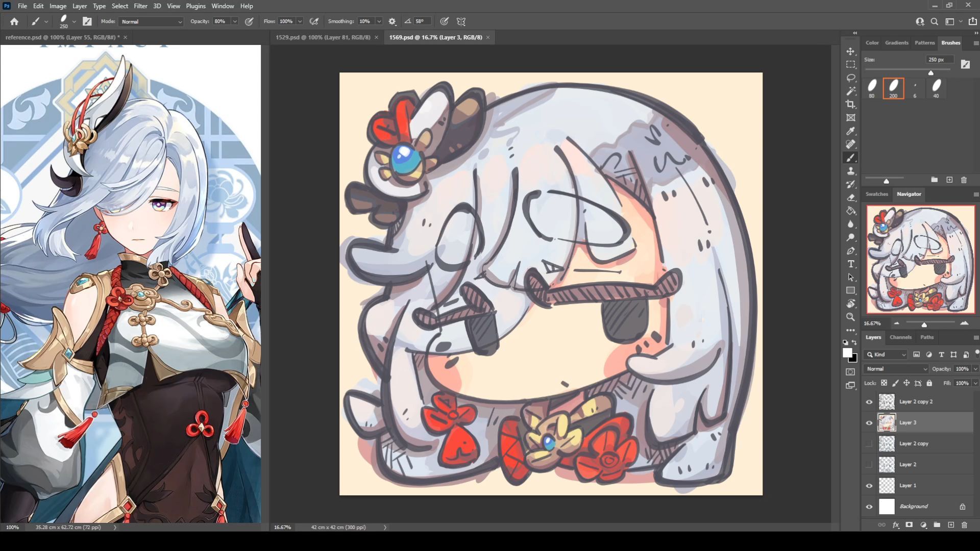Viewport: 980px width, 551px height.
Task: Open the brush preset picker arrow
Action: click(74, 21)
